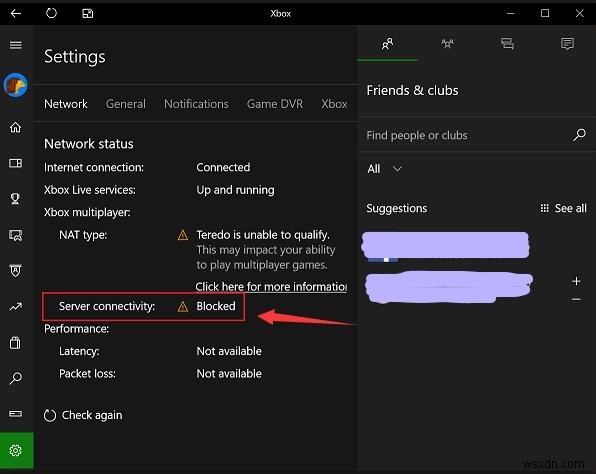Viewport: 596px width, 474px height.
Task: Select the Teredo is unable to qualify text
Action: click(263, 235)
